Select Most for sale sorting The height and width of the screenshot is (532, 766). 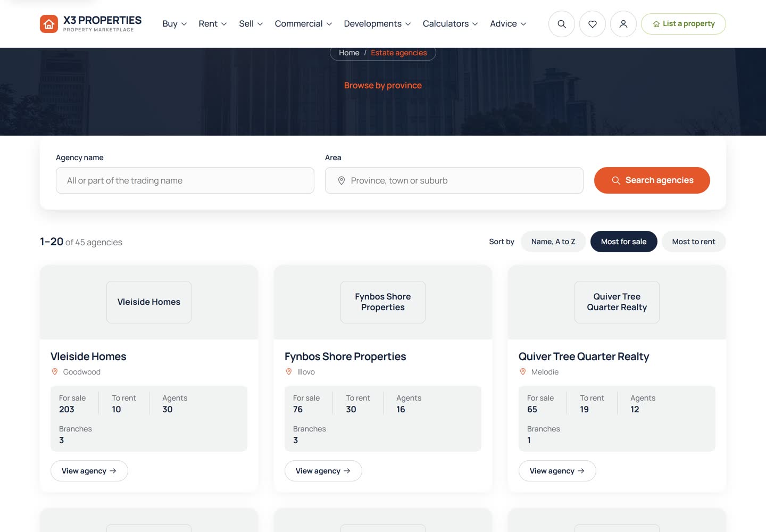[624, 242]
